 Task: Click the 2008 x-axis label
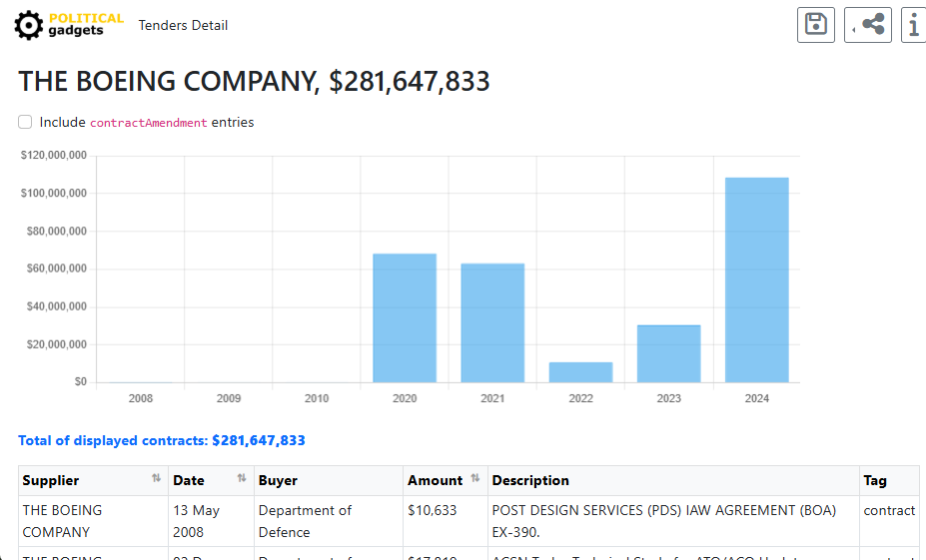pyautogui.click(x=141, y=398)
